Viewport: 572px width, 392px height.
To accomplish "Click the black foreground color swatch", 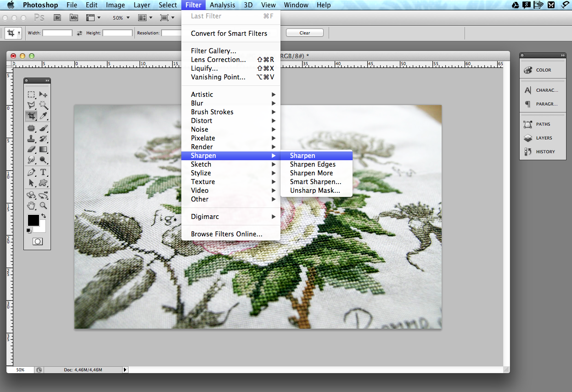I will [x=33, y=220].
